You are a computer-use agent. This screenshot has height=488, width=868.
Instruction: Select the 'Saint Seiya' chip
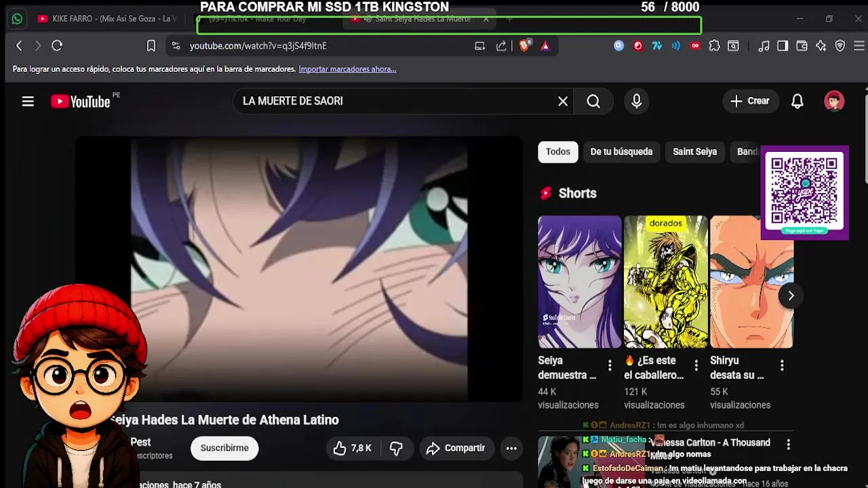click(x=694, y=152)
